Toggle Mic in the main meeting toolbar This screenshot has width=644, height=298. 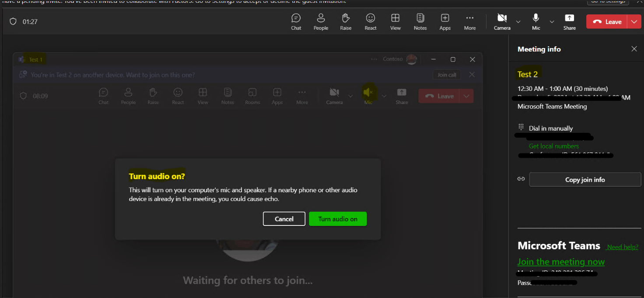coord(536,21)
